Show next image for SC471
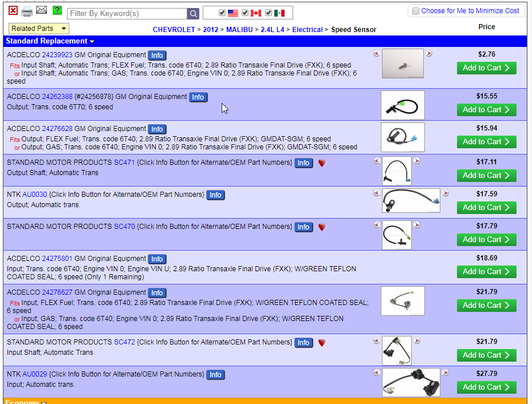Viewport: 532px width, 404px height. (417, 161)
